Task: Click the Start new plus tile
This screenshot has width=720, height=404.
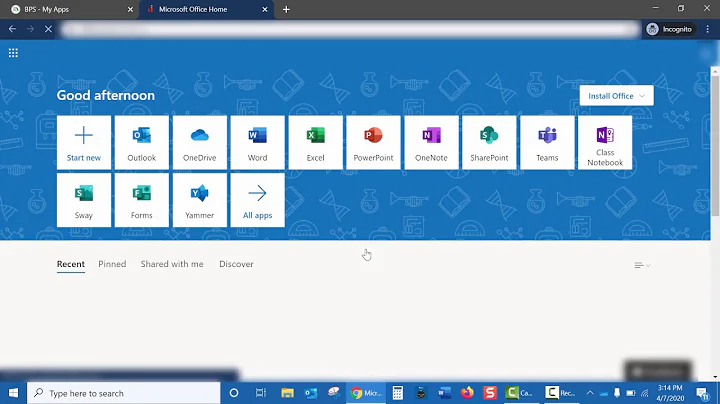Action: coord(84,142)
